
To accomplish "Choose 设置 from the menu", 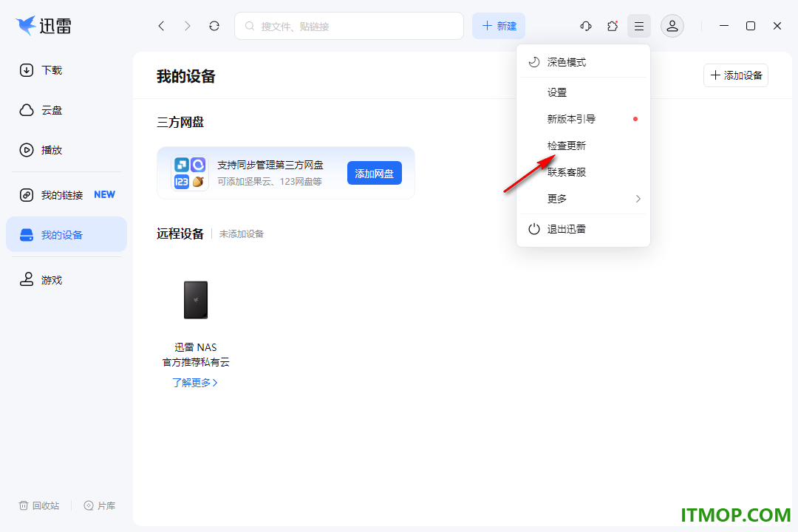I will coord(583,92).
